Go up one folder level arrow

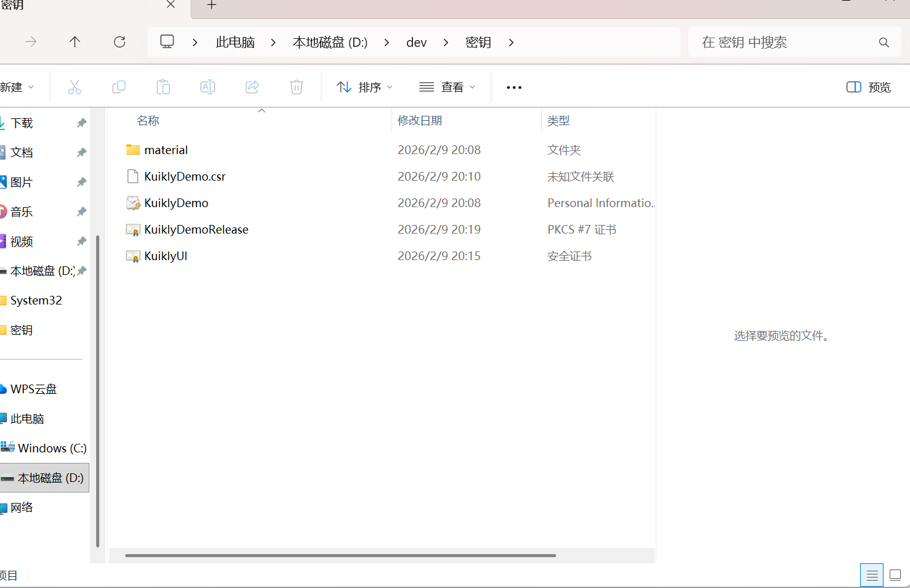pyautogui.click(x=75, y=42)
